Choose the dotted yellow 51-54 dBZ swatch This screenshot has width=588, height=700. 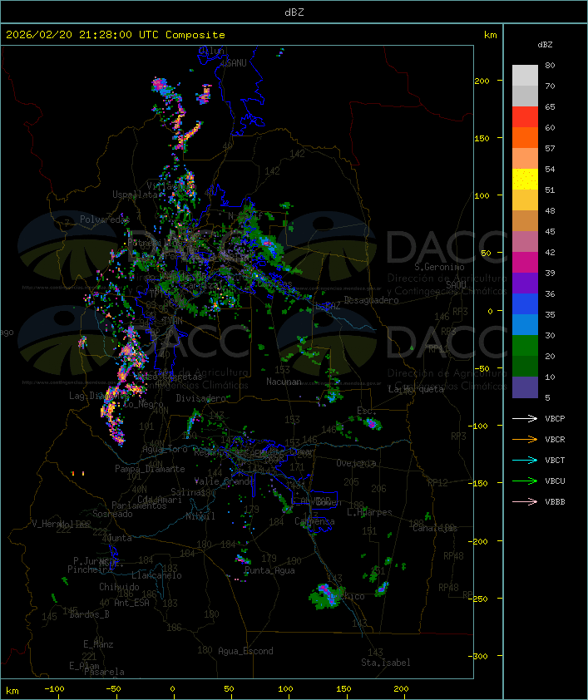(525, 180)
